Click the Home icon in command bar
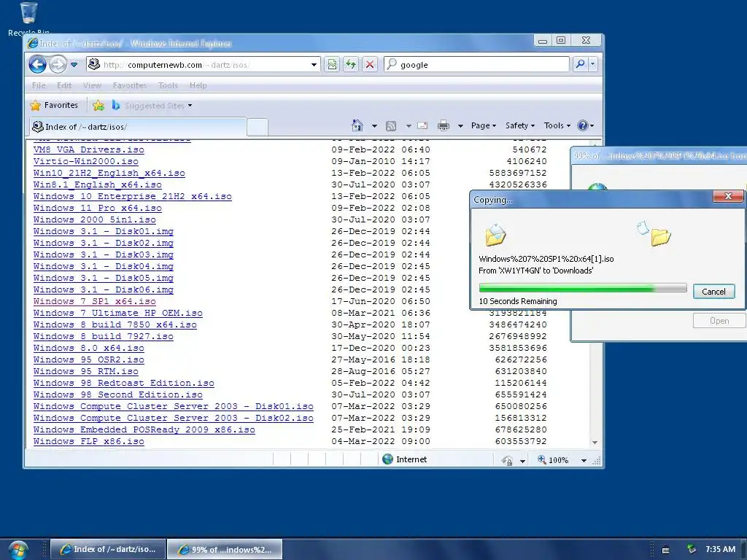 pyautogui.click(x=357, y=125)
